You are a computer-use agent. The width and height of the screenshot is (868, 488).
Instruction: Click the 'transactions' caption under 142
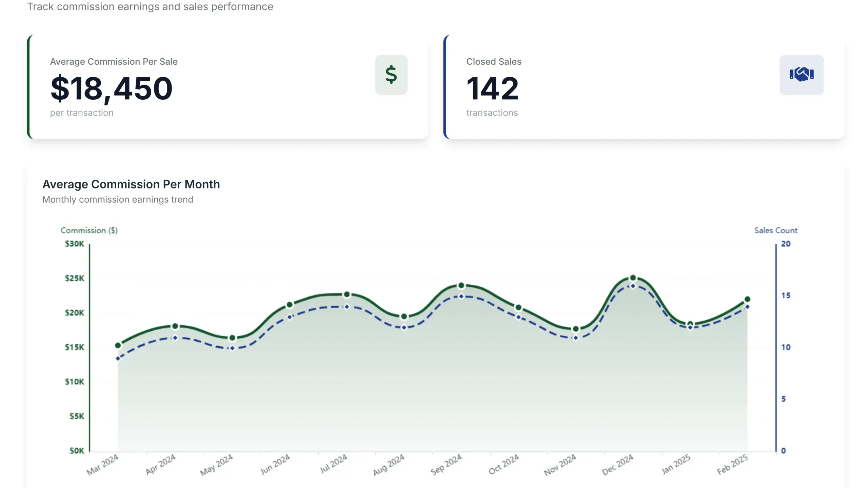[492, 113]
